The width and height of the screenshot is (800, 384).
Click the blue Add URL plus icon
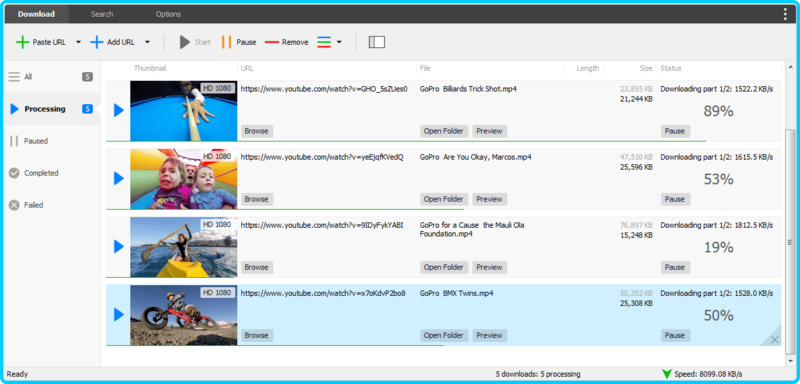[97, 42]
